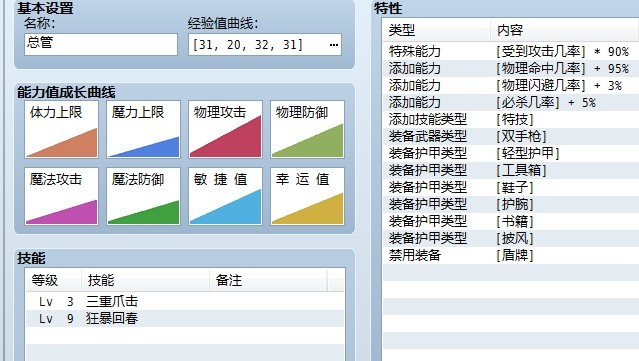639x361 pixels.
Task: Open the 敏捷值 growth curve
Action: tap(225, 196)
